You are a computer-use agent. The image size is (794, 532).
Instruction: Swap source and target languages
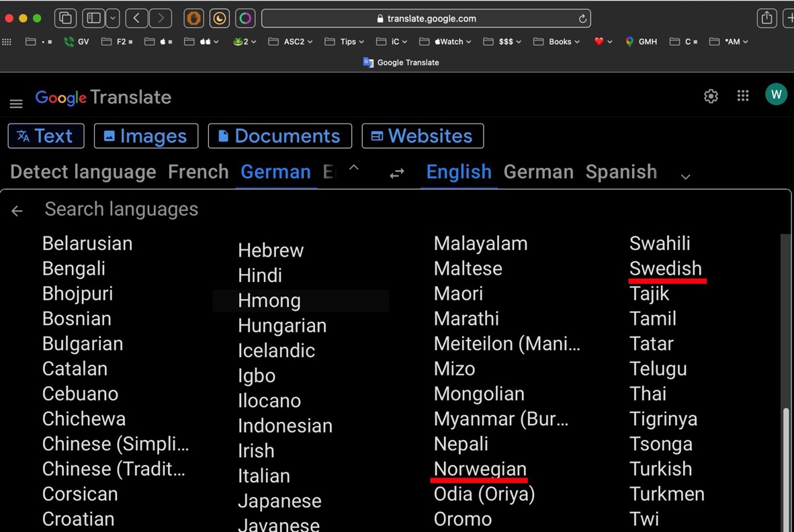397,173
